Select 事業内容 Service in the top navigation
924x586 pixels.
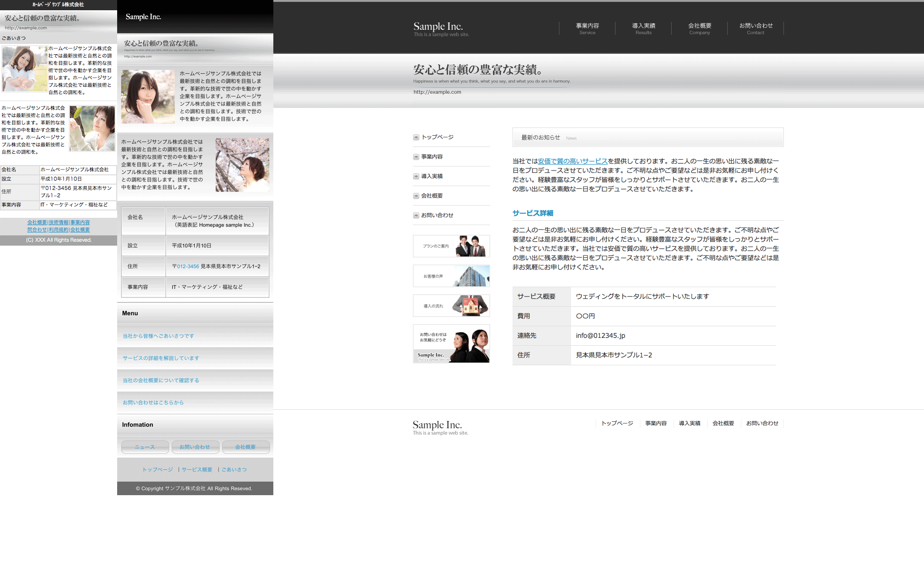[587, 28]
